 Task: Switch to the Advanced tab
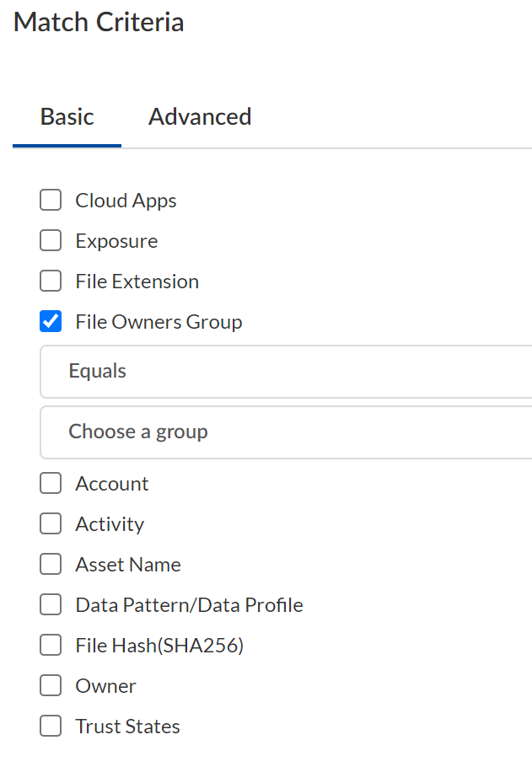pos(200,116)
